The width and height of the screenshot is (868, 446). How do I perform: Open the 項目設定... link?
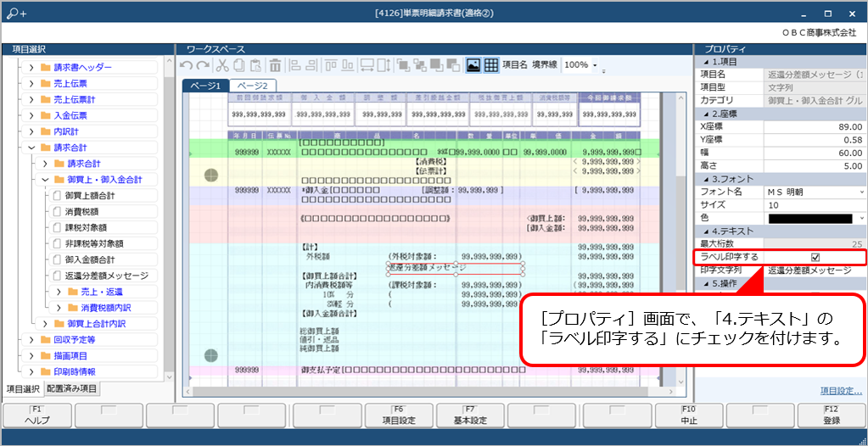(x=841, y=391)
